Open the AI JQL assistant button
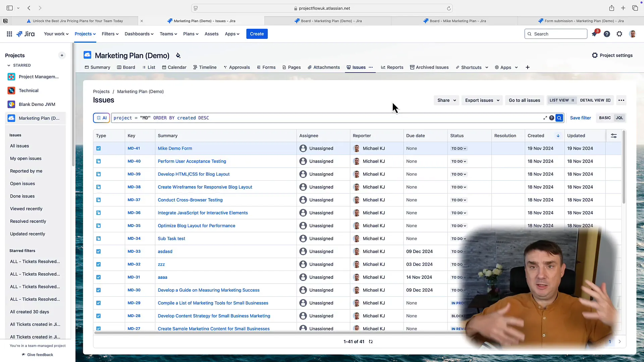Screen dimensions: 644x362 coord(101,118)
